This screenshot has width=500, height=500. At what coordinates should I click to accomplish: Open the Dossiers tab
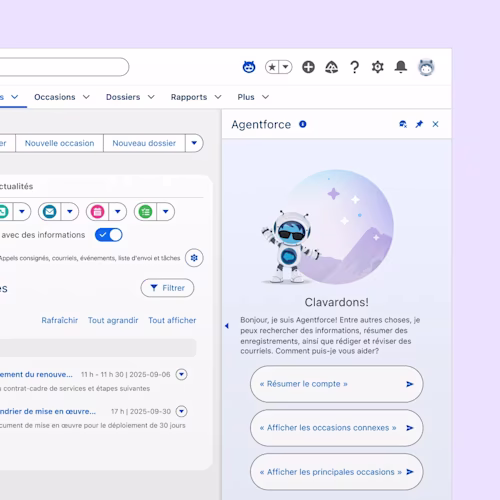click(123, 97)
